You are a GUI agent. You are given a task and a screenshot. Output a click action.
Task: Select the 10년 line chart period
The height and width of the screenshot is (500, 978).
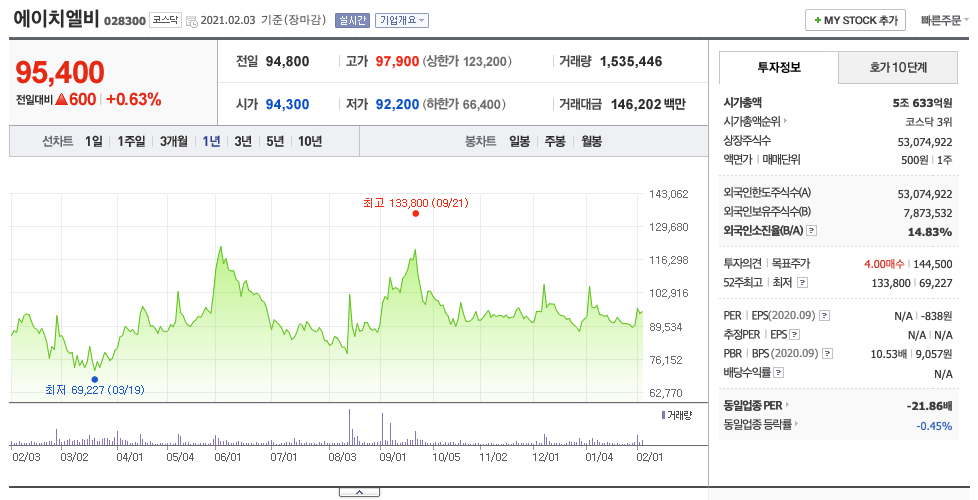pyautogui.click(x=310, y=142)
